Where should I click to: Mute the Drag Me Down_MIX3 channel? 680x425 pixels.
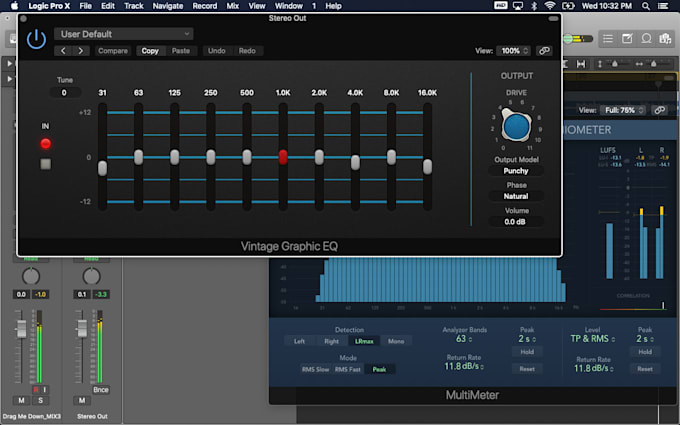click(21, 400)
